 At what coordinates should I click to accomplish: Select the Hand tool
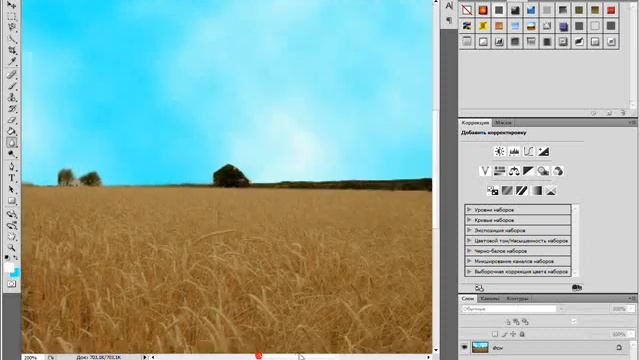(12, 237)
